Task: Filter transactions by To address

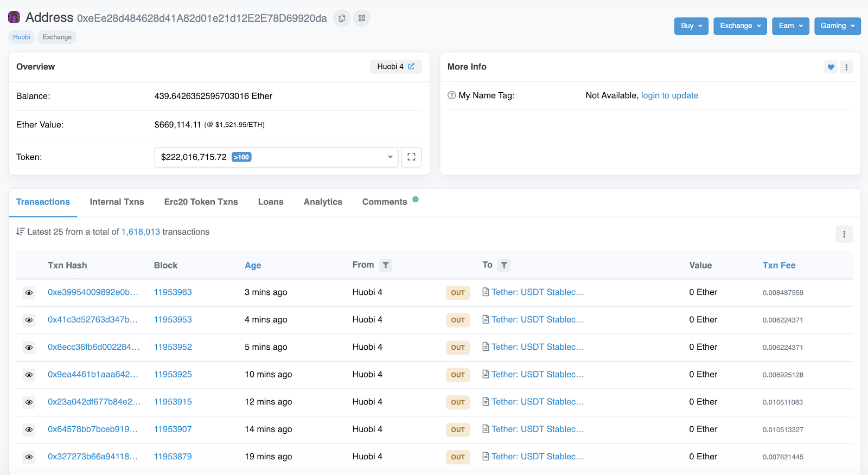Action: (504, 265)
